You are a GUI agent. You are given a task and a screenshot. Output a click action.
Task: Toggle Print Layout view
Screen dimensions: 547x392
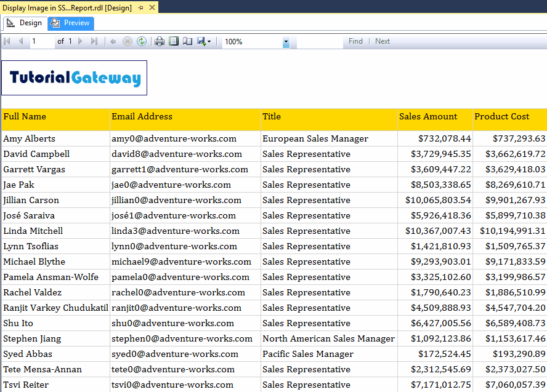(174, 41)
